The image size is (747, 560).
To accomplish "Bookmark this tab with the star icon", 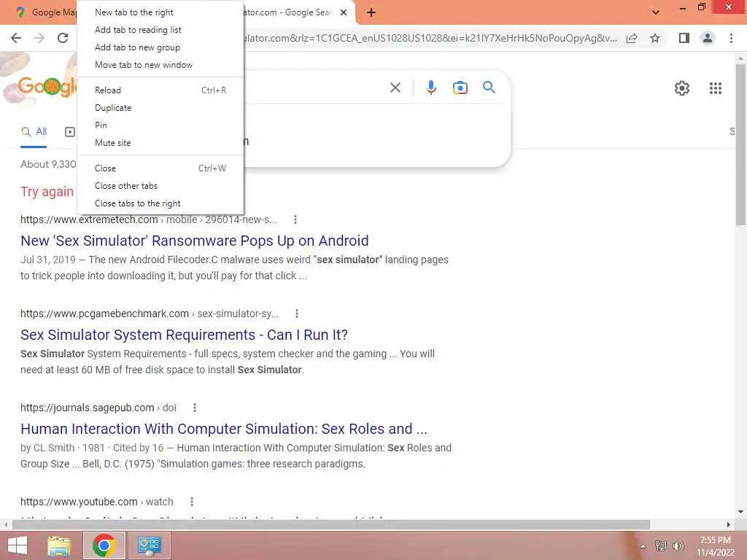I will pos(655,38).
